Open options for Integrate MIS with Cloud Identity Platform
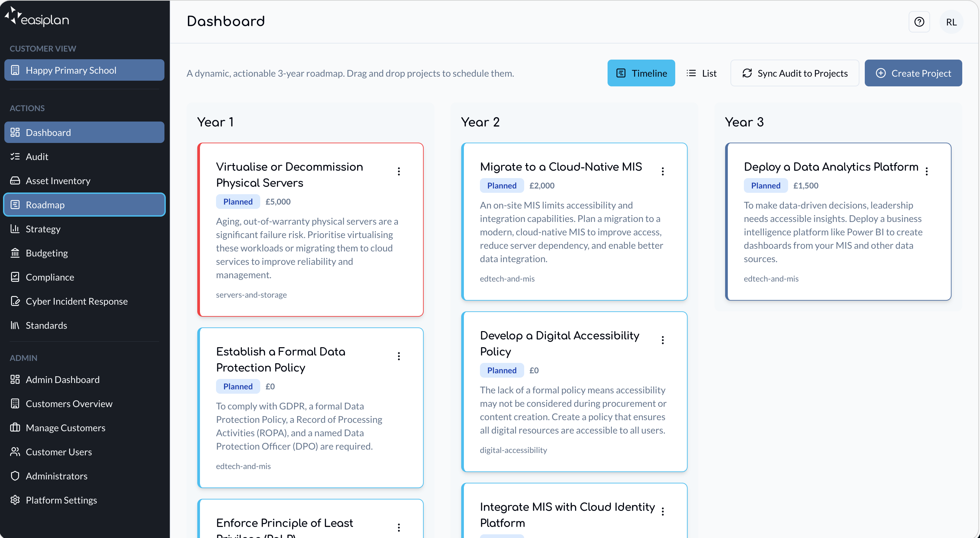The image size is (980, 538). [x=663, y=512]
